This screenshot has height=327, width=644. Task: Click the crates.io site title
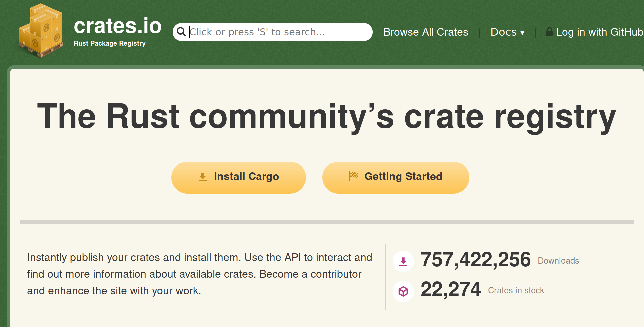click(x=118, y=26)
